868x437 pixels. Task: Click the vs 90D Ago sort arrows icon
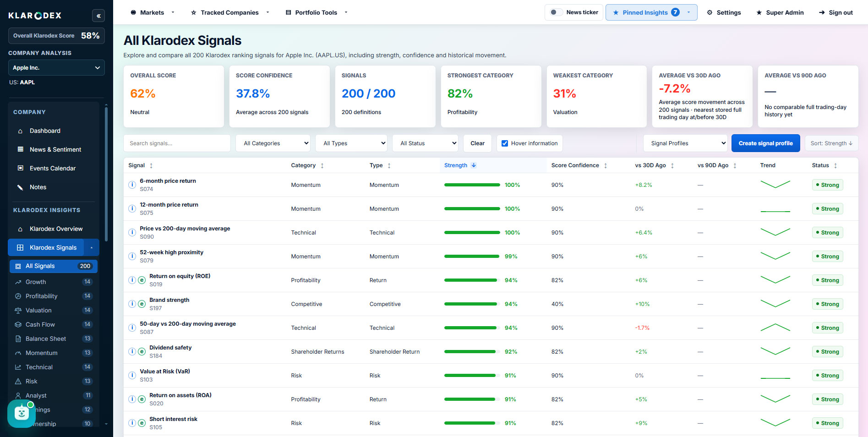[x=735, y=166]
